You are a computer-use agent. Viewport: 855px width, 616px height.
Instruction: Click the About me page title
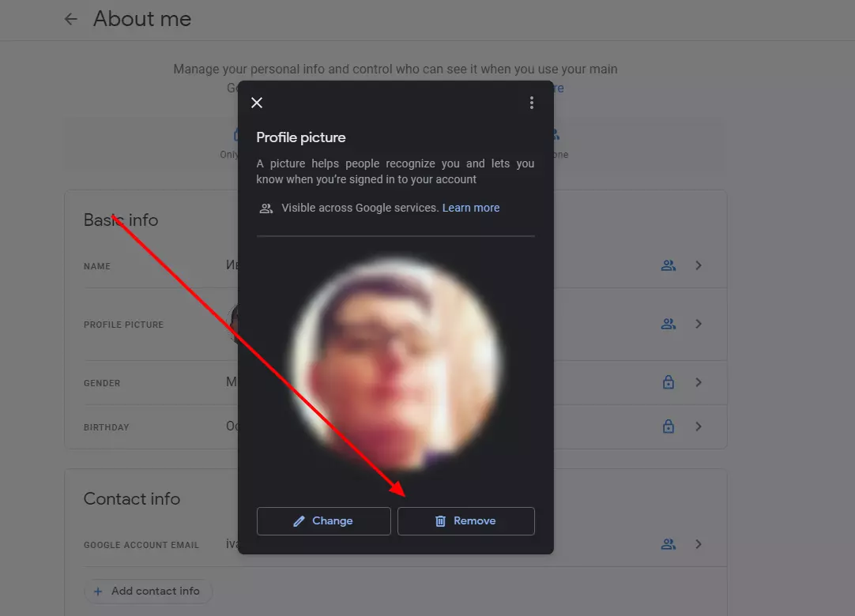pos(142,19)
